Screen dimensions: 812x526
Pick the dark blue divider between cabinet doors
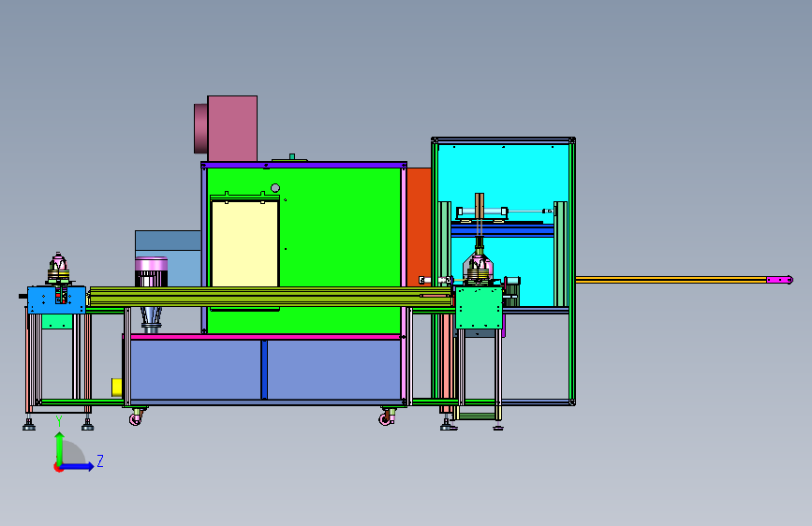[264, 369]
